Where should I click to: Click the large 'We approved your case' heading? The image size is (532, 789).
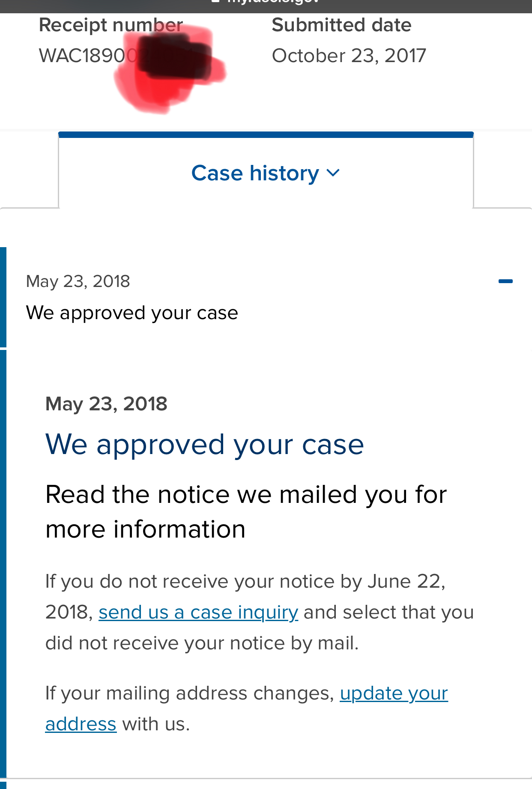coord(205,444)
